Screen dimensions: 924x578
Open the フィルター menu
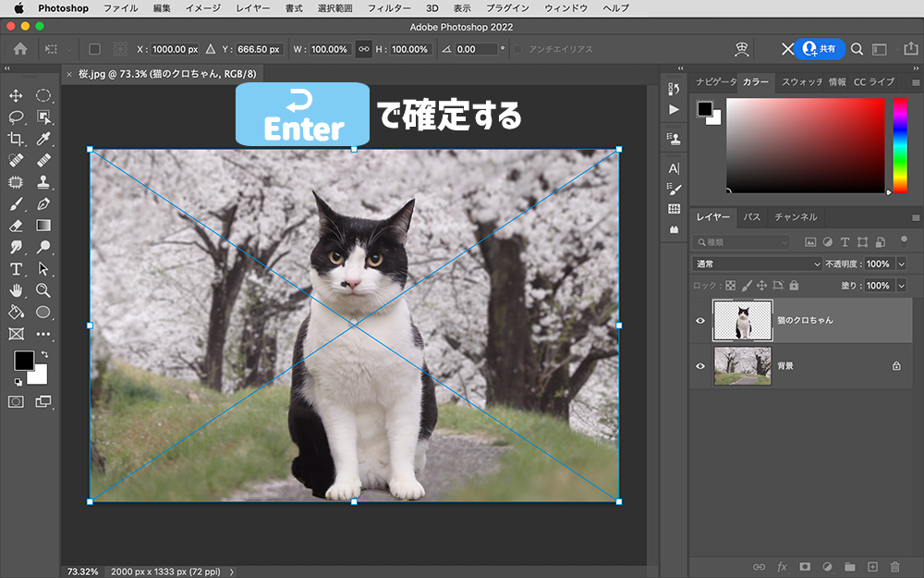point(389,8)
